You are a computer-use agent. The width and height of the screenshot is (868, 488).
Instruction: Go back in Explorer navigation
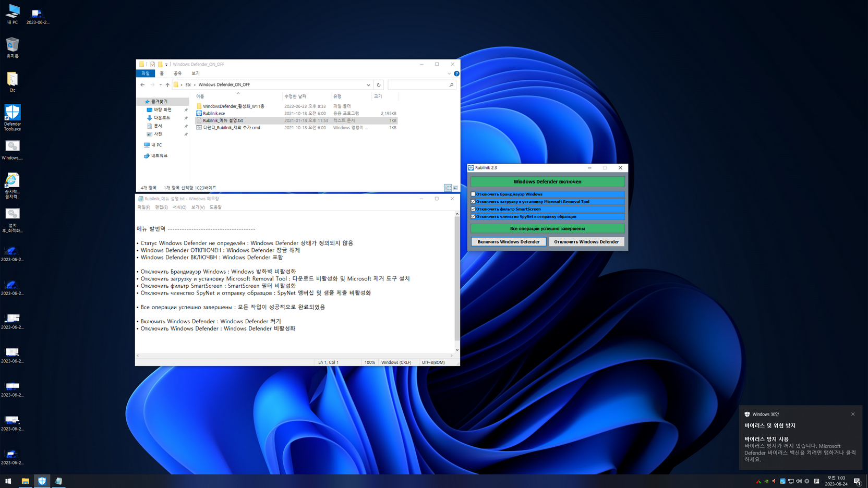(142, 85)
